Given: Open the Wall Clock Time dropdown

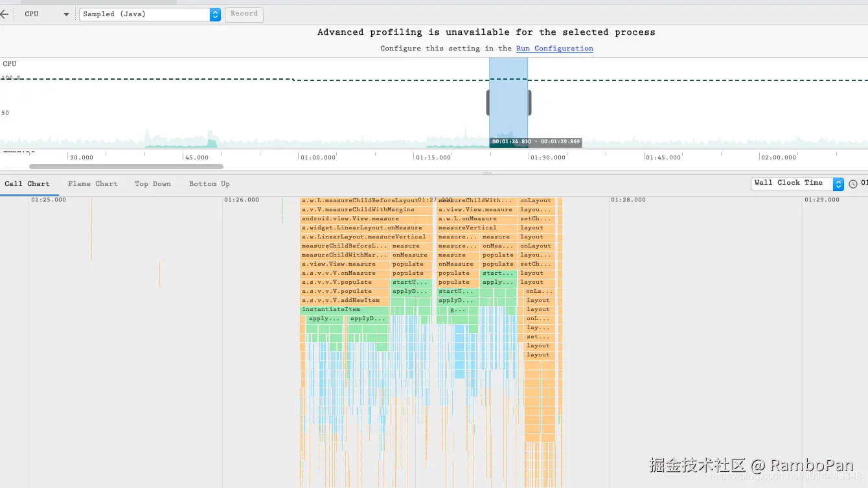Looking at the screenshot, I should pos(797,183).
